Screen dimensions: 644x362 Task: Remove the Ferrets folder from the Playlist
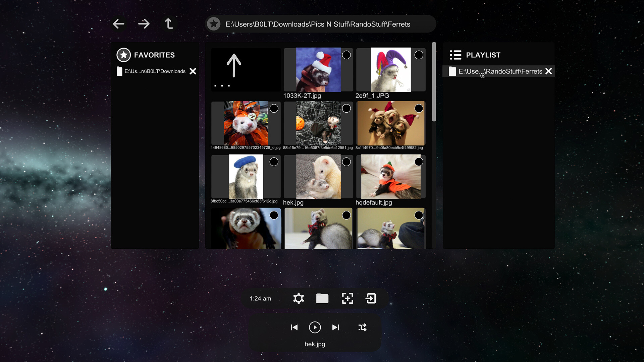(x=549, y=71)
